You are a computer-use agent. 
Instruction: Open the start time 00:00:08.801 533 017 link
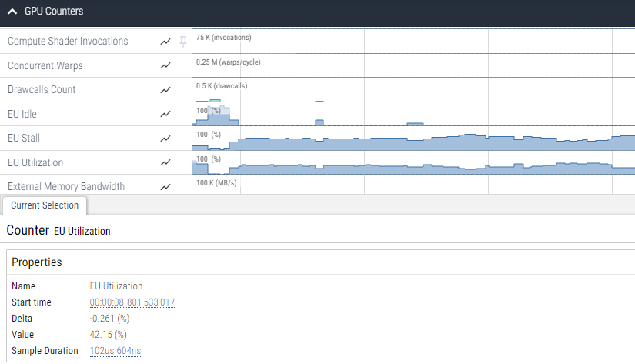(x=132, y=302)
